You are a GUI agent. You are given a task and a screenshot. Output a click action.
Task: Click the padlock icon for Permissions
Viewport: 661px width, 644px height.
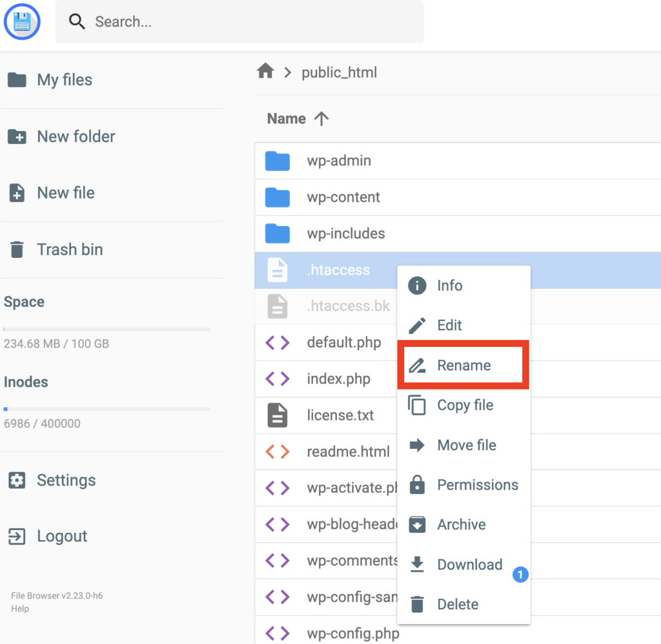(x=418, y=485)
